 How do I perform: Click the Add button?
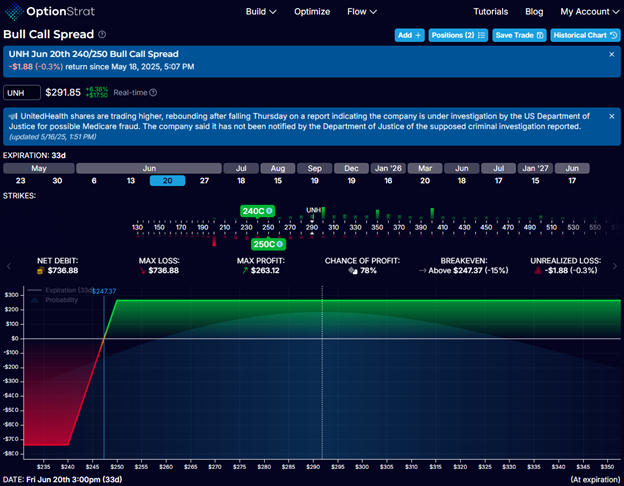tap(410, 35)
